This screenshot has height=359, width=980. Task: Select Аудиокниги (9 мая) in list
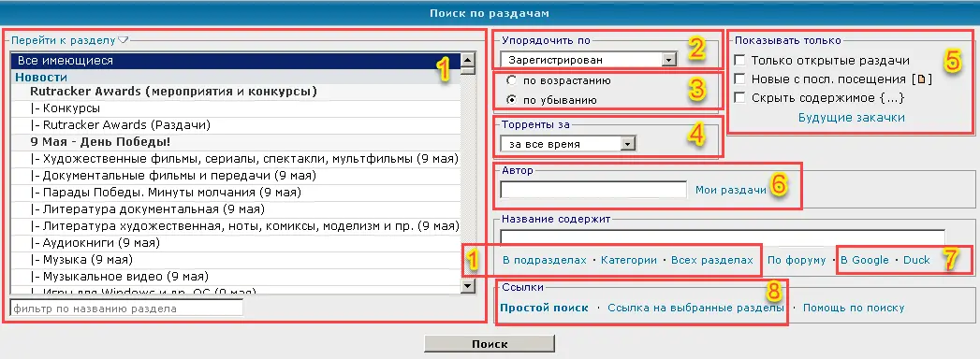click(236, 242)
